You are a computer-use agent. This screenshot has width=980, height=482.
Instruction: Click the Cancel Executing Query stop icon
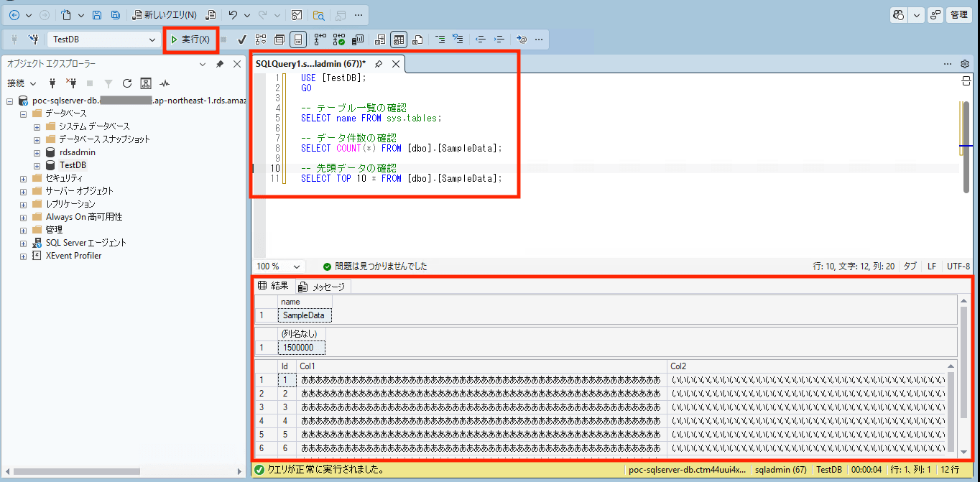coord(223,40)
